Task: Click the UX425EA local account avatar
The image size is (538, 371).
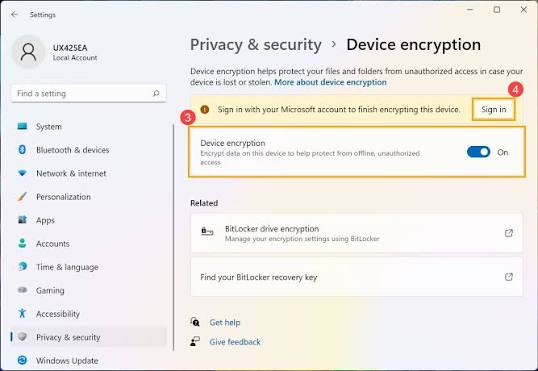Action: (x=28, y=52)
